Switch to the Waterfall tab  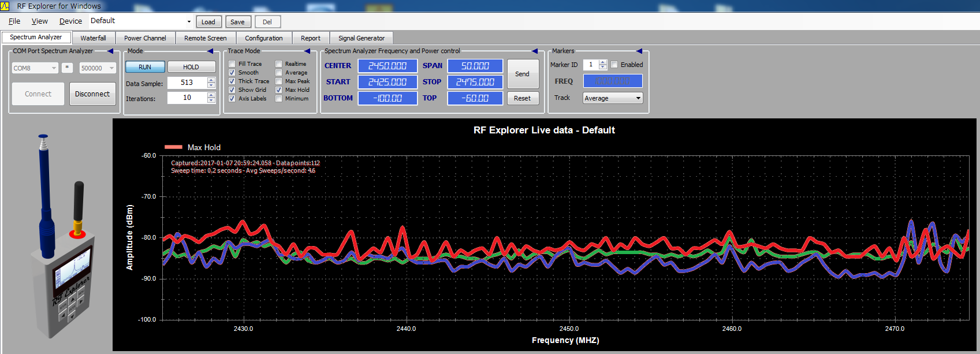(93, 38)
